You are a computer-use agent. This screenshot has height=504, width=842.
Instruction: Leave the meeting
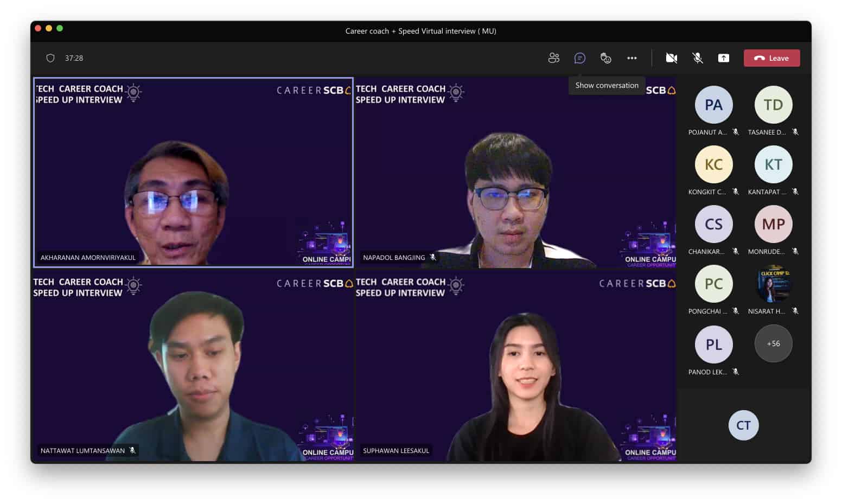pyautogui.click(x=771, y=58)
